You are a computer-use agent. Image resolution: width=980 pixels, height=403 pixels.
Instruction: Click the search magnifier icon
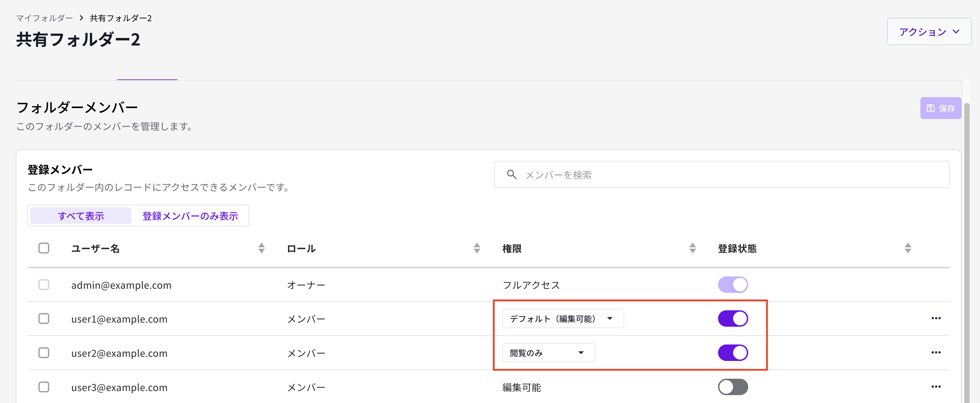512,174
